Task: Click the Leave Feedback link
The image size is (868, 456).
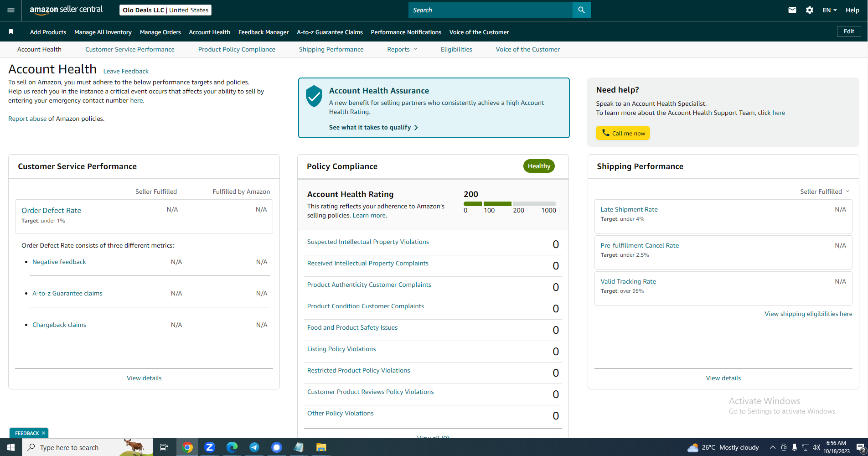Action: 126,71
